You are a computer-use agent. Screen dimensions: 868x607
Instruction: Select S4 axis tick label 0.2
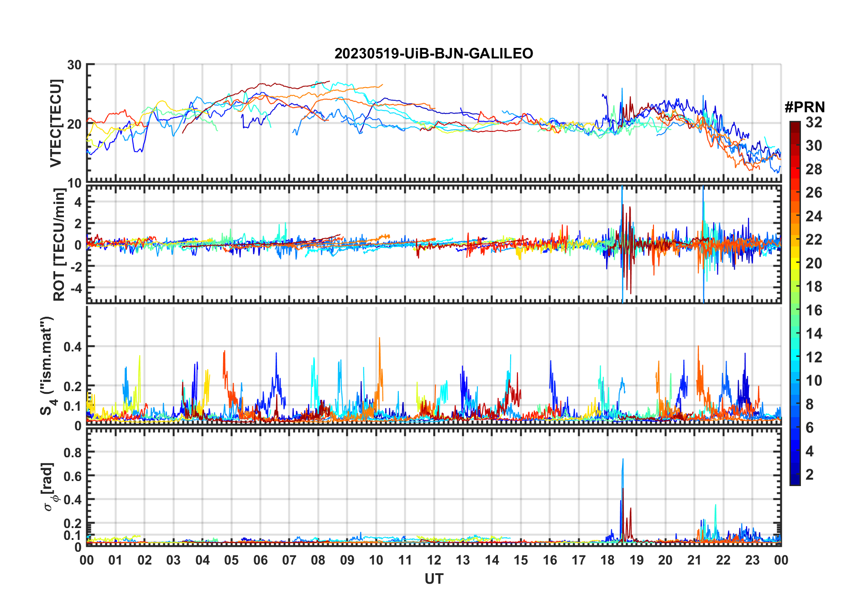tap(73, 386)
